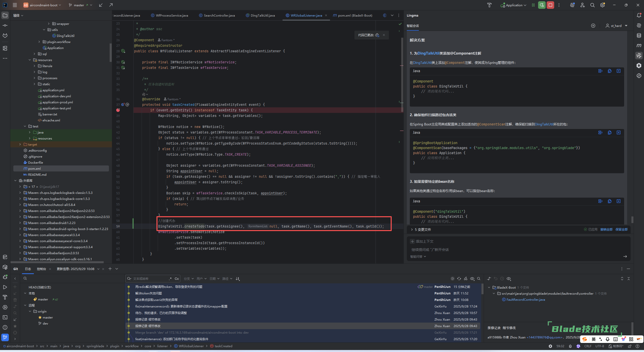The height and width of the screenshot is (352, 644).
Task: Open the Debug tool window bug icon
Action: (5, 277)
